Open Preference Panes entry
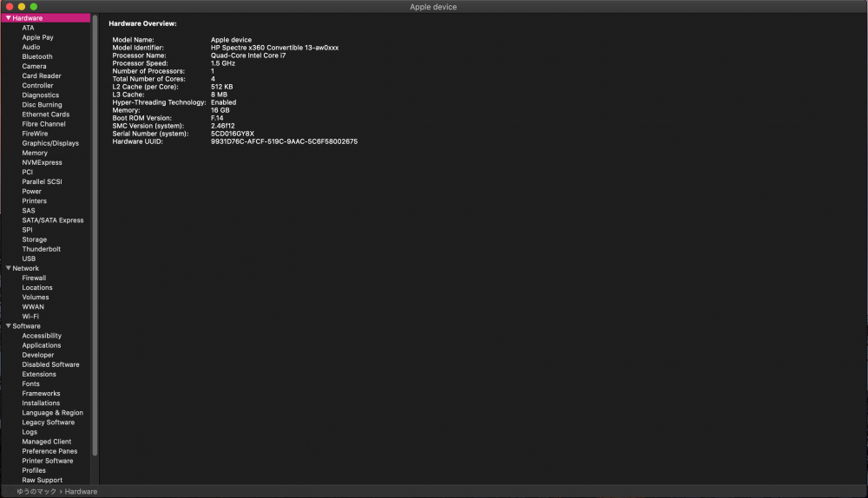Screen dimensions: 868x498 click(49, 451)
